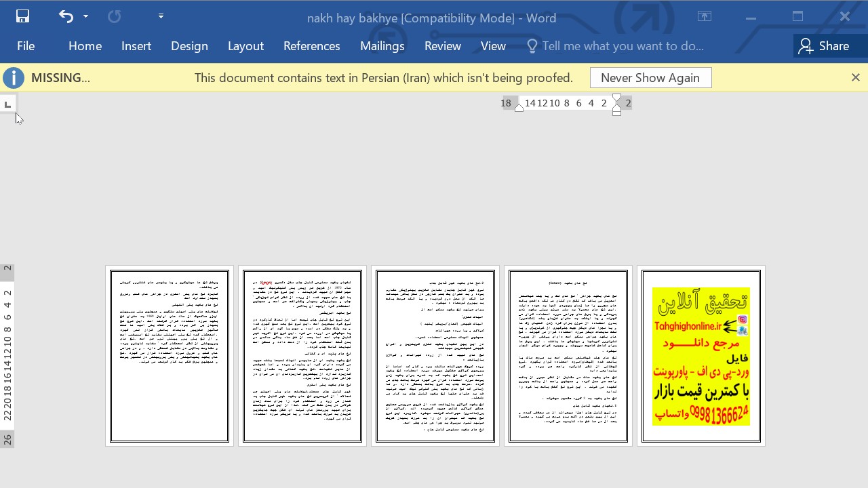Image resolution: width=868 pixels, height=488 pixels.
Task: Customize Quick Access Toolbar dropdown
Action: 161,16
